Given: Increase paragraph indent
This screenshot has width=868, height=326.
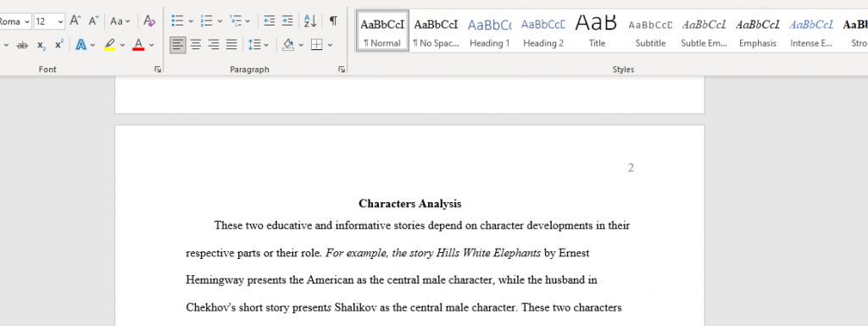Looking at the screenshot, I should tap(287, 21).
